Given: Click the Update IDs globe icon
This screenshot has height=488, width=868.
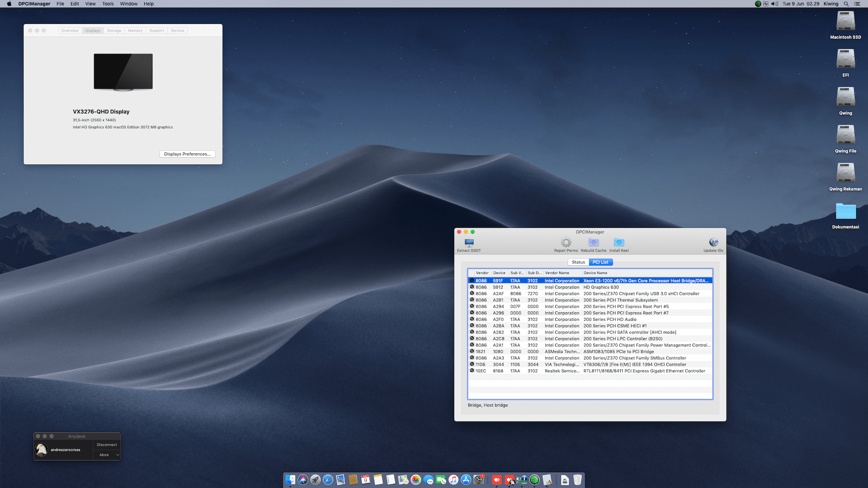Looking at the screenshot, I should 713,243.
